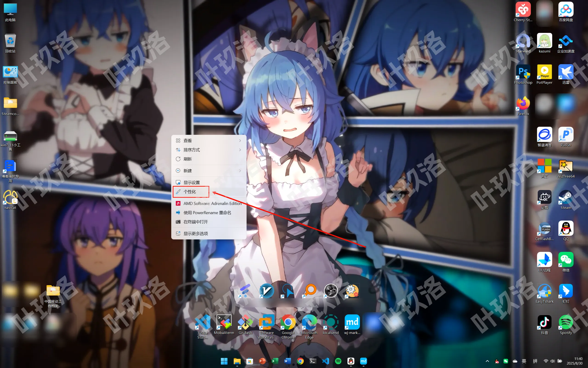The width and height of the screenshot is (588, 368).
Task: Click the OBS Studio desktop icon
Action: pos(331,290)
